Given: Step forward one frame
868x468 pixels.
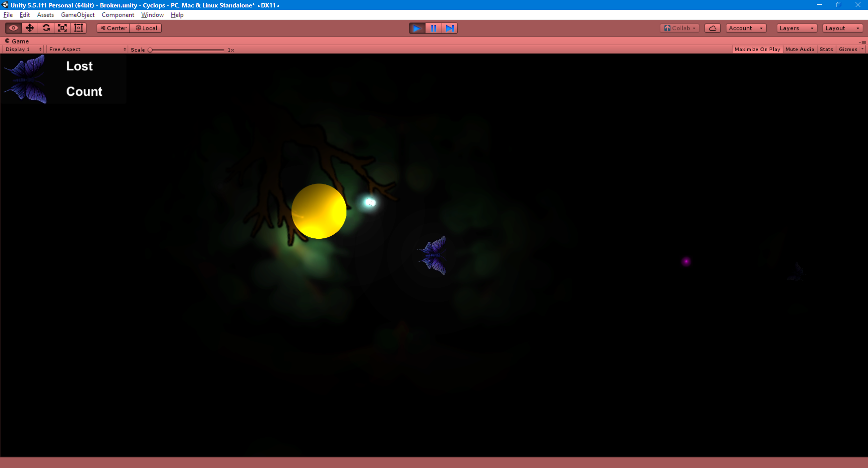Looking at the screenshot, I should [450, 28].
